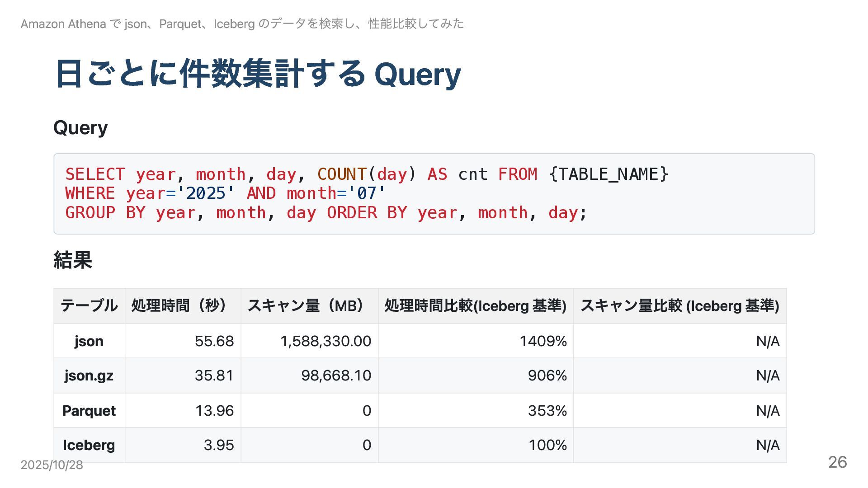Click the Amazon Athena header text
The height and width of the screenshot is (488, 868).
pos(242,24)
